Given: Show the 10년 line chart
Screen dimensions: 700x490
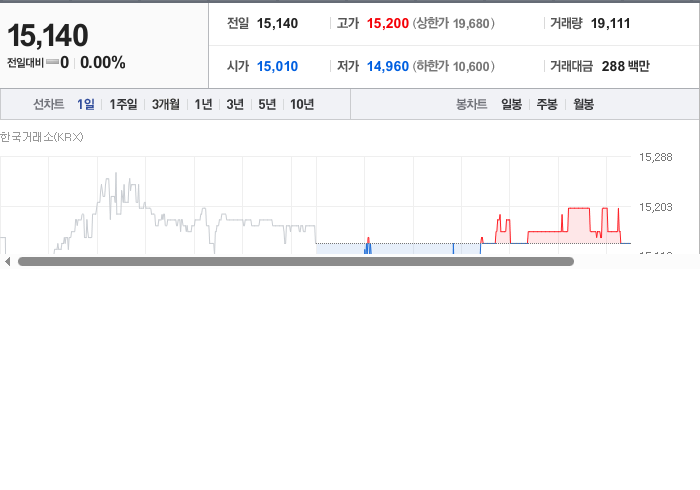Looking at the screenshot, I should [302, 104].
